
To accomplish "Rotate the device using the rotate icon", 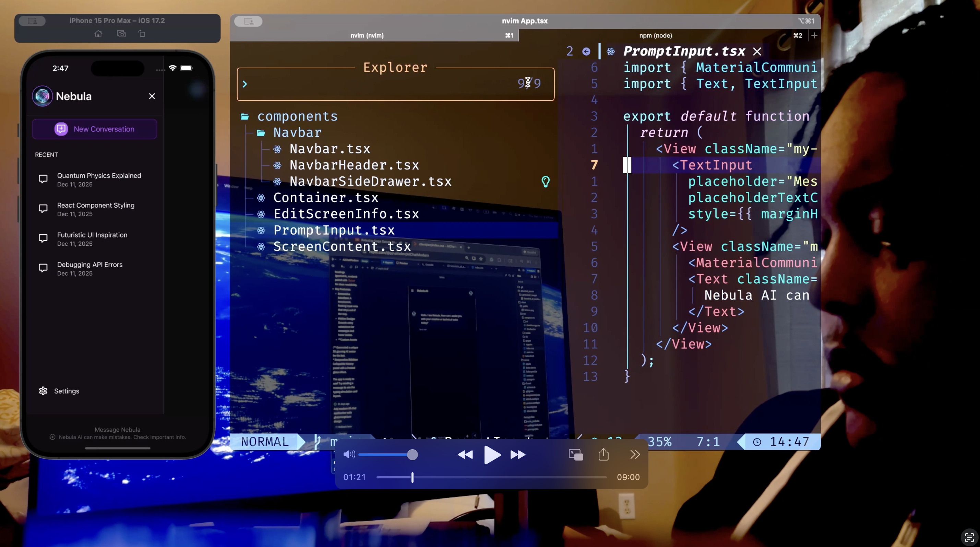I will point(142,34).
